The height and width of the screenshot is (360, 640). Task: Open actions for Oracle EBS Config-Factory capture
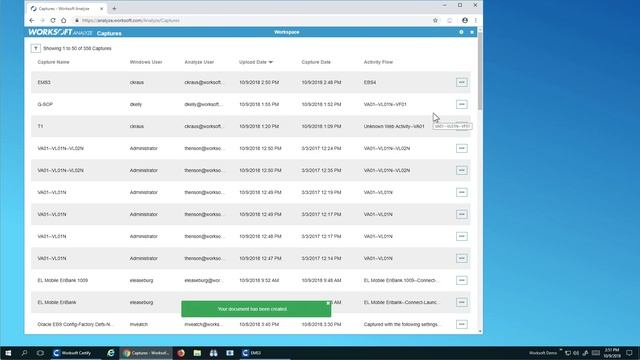462,324
